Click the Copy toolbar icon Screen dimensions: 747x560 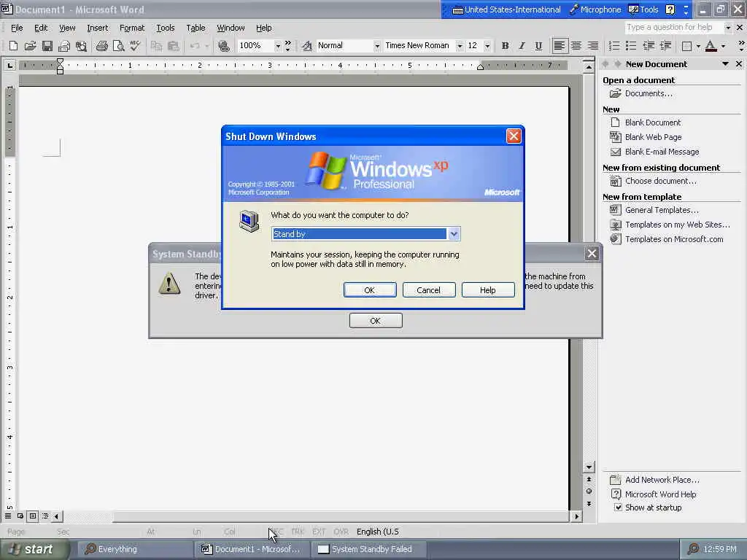[156, 46]
